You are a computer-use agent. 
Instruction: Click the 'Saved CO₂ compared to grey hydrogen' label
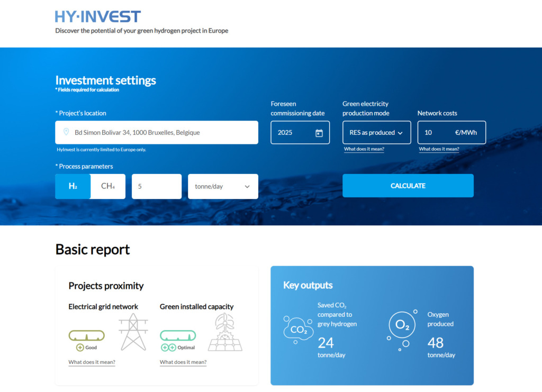coord(337,315)
